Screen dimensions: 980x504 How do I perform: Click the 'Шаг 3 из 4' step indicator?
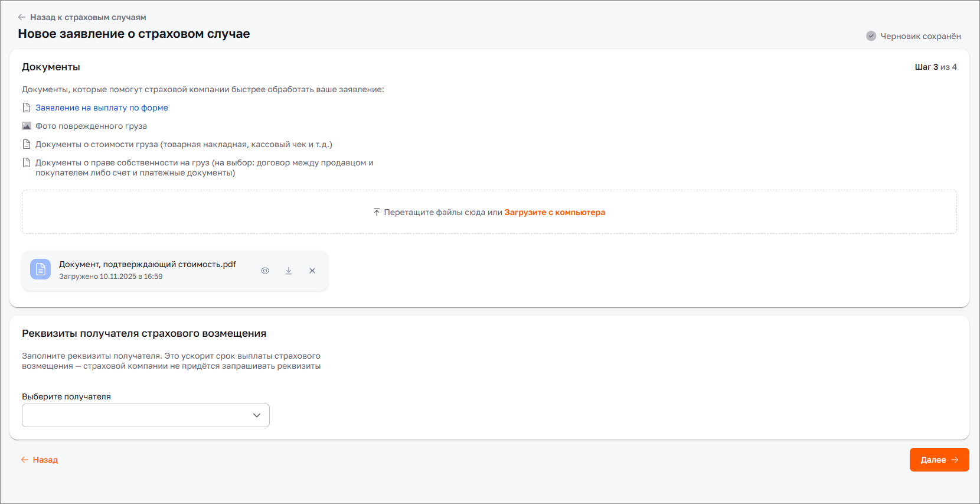[x=935, y=67]
